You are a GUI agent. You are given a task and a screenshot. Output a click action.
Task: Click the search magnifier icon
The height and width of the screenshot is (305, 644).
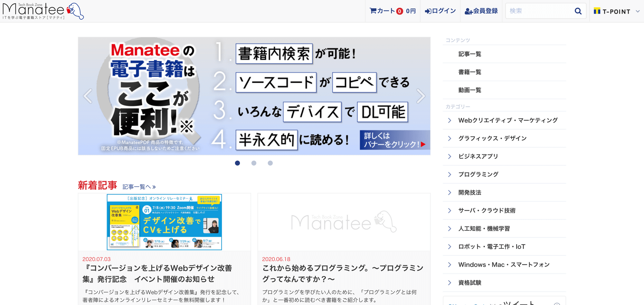click(578, 11)
